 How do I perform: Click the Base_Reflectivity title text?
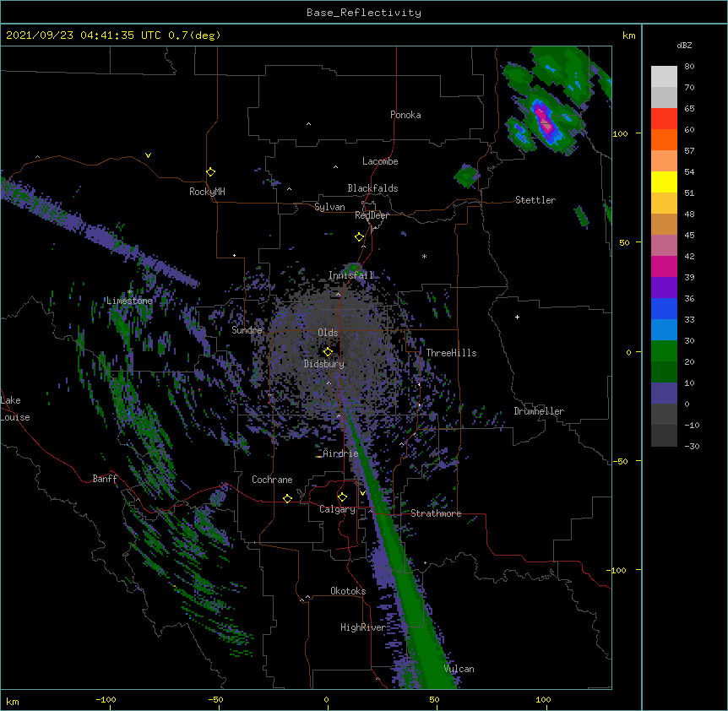pyautogui.click(x=364, y=13)
